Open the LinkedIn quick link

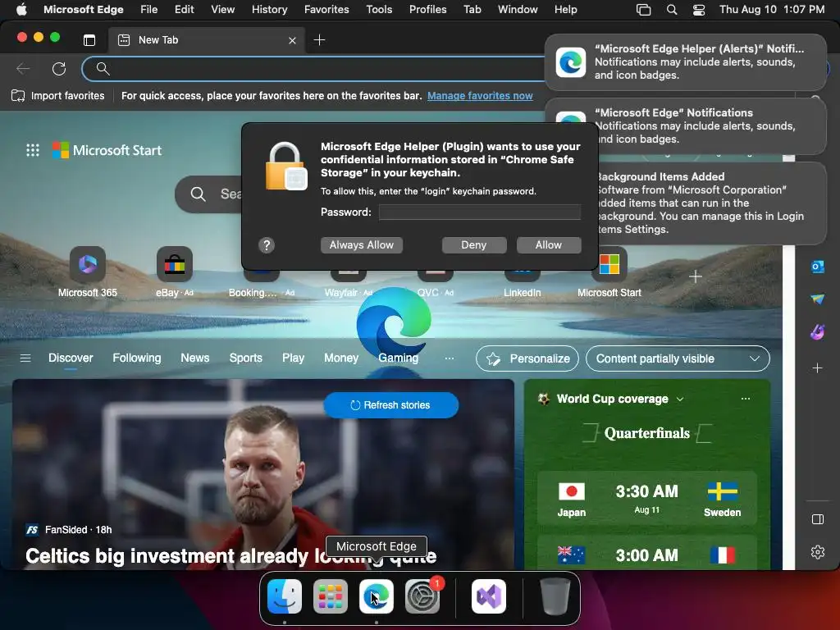(x=523, y=281)
